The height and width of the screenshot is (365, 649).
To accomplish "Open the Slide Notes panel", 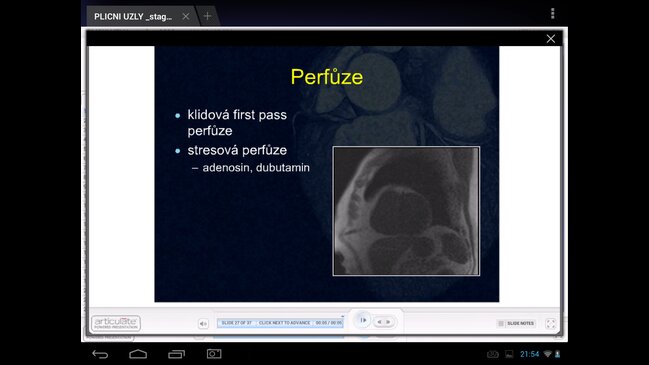I will pyautogui.click(x=516, y=323).
